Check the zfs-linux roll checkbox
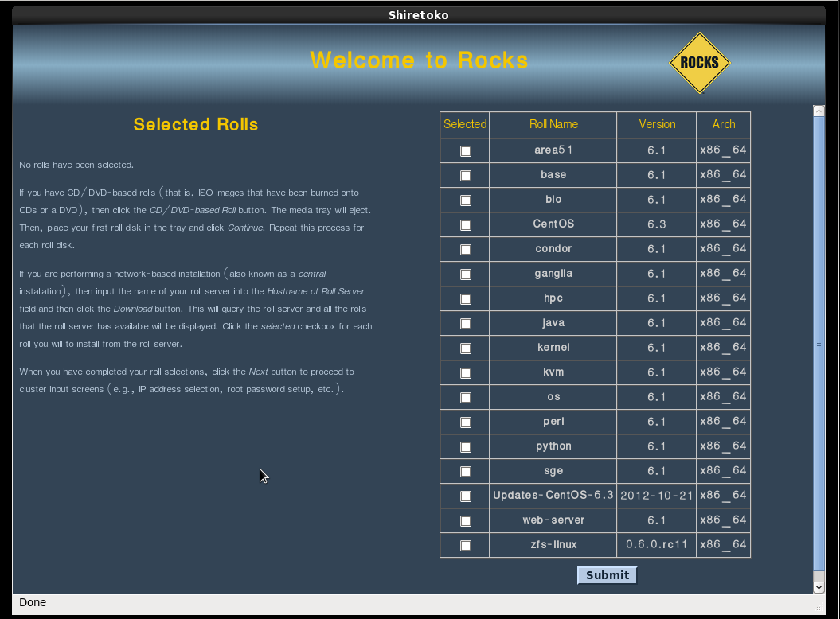Screen dimensions: 840x619 pos(466,545)
